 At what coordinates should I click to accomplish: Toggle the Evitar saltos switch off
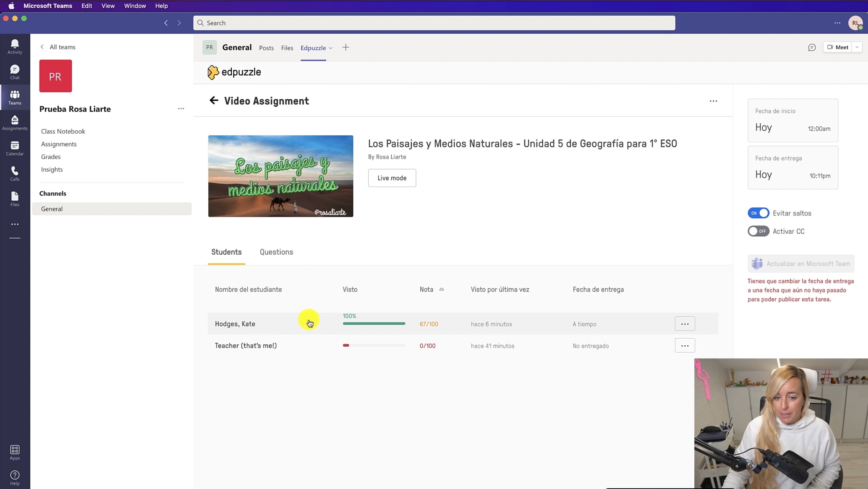tap(758, 213)
